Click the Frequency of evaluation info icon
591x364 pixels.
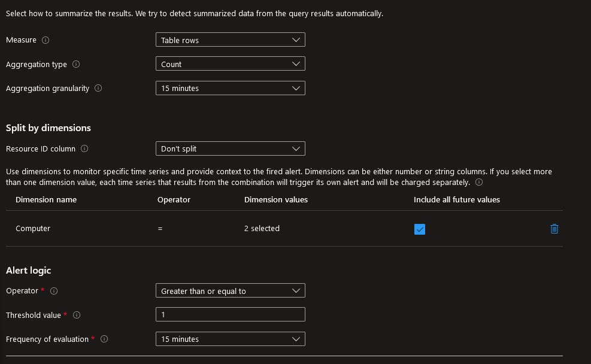(104, 339)
